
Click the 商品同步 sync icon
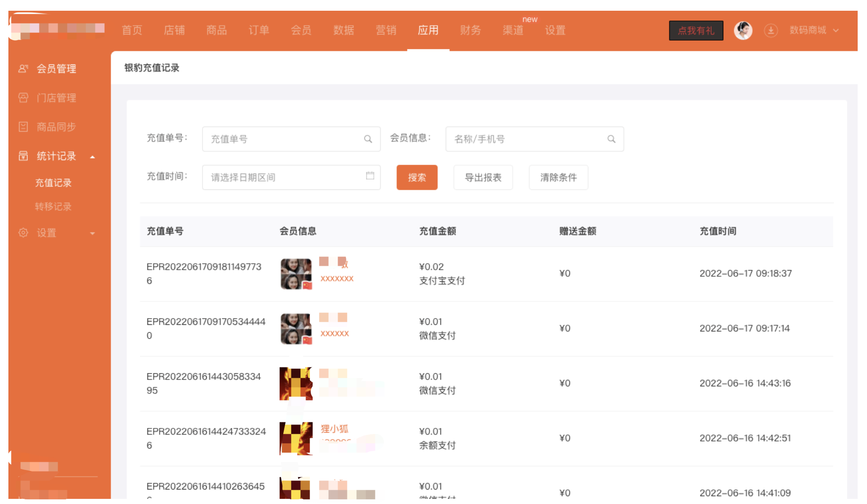point(23,126)
